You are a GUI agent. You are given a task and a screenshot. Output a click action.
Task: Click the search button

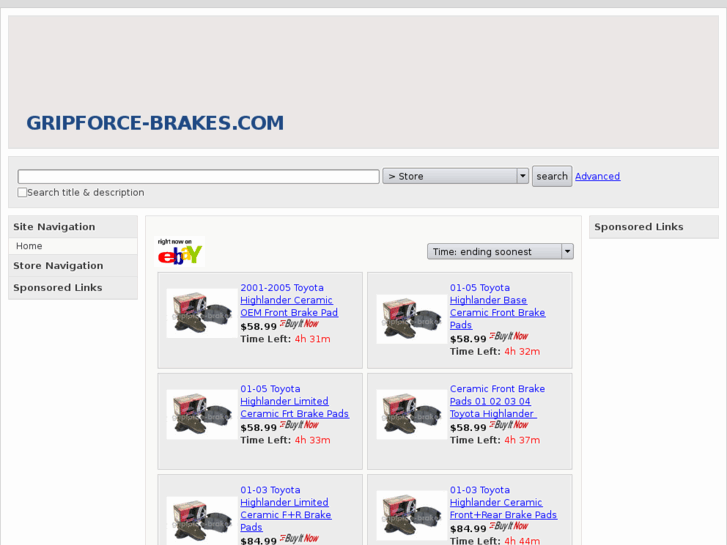click(552, 176)
